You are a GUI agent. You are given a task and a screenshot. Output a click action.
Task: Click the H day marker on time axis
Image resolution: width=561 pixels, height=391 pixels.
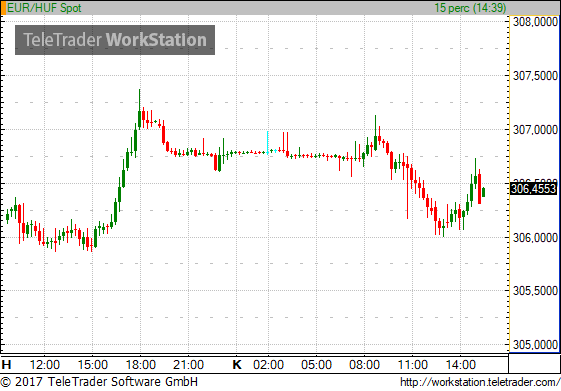(x=6, y=365)
